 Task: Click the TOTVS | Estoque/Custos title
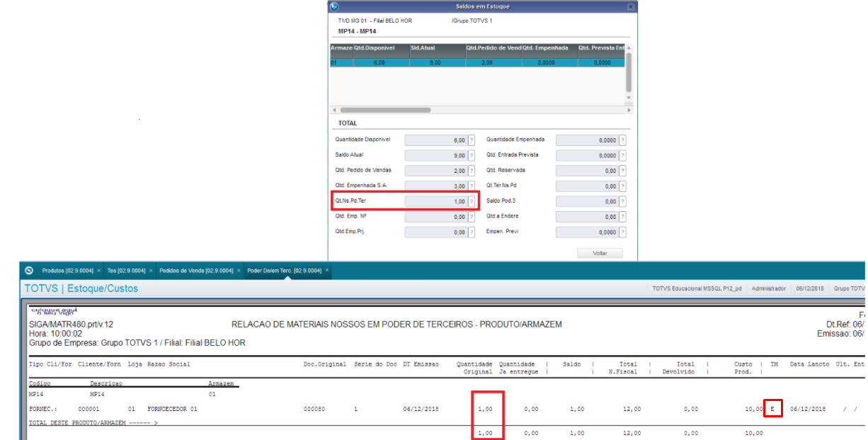click(81, 288)
